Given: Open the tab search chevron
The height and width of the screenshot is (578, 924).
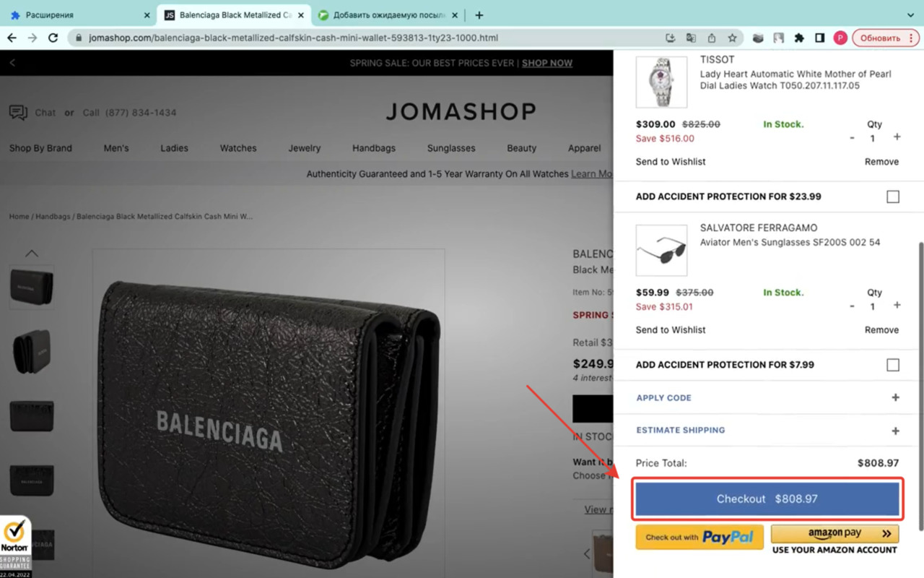Looking at the screenshot, I should 910,15.
